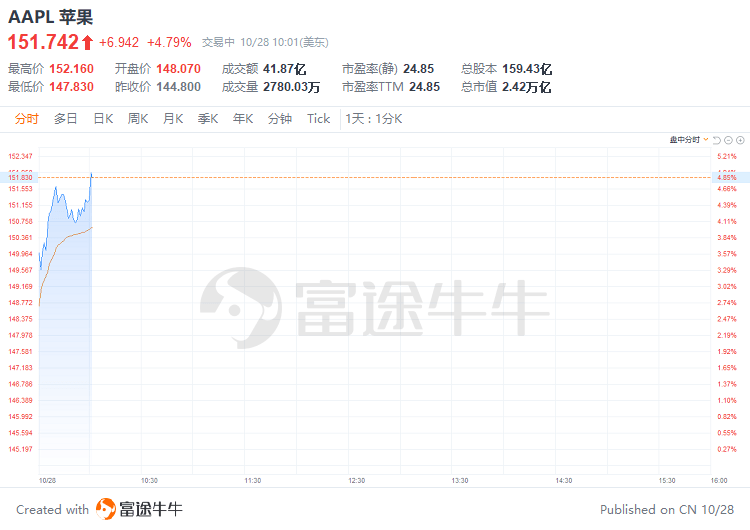This screenshot has width=750, height=530.
Task: Click the 总市值 2.42万亿 value
Action: [x=527, y=87]
